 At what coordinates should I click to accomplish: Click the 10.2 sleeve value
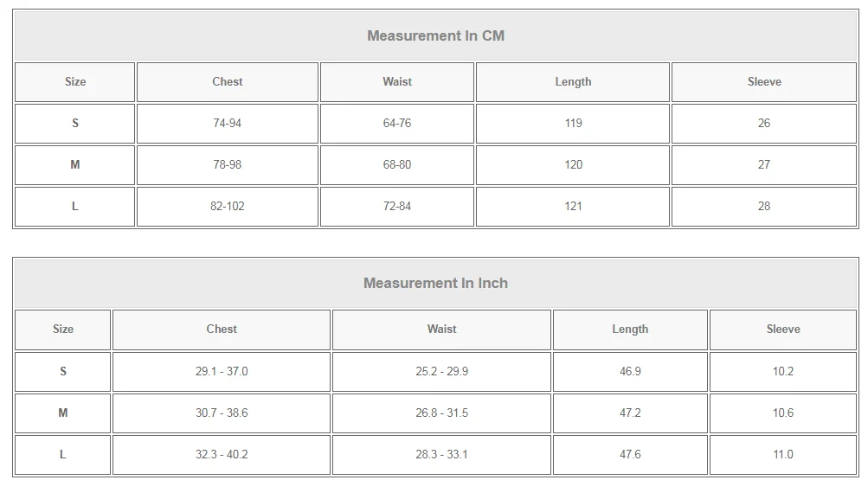783,372
